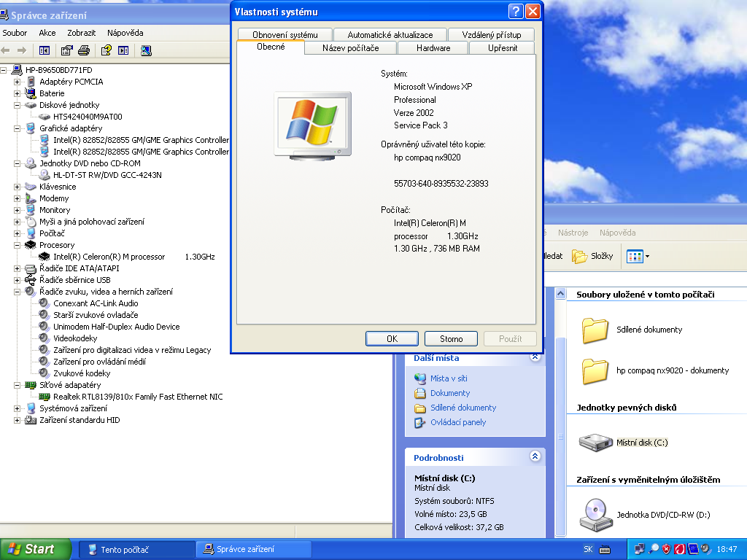Click the Help icon in Device Manager toolbar
Viewport: 747px width, 560px height.
107,50
